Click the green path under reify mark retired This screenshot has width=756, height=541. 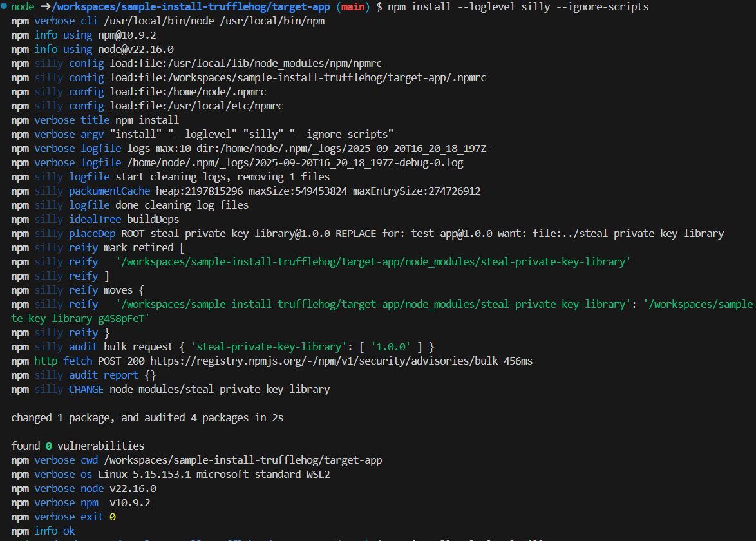373,261
